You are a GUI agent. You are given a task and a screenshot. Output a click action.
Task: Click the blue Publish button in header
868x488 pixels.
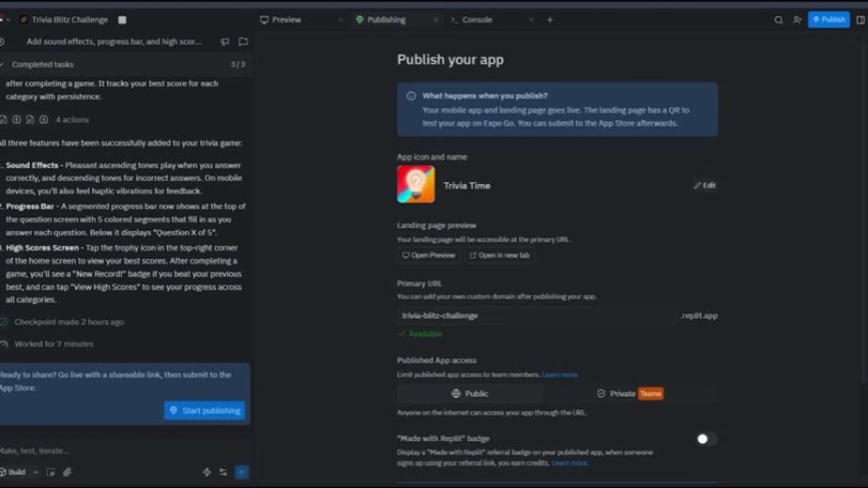tap(829, 20)
